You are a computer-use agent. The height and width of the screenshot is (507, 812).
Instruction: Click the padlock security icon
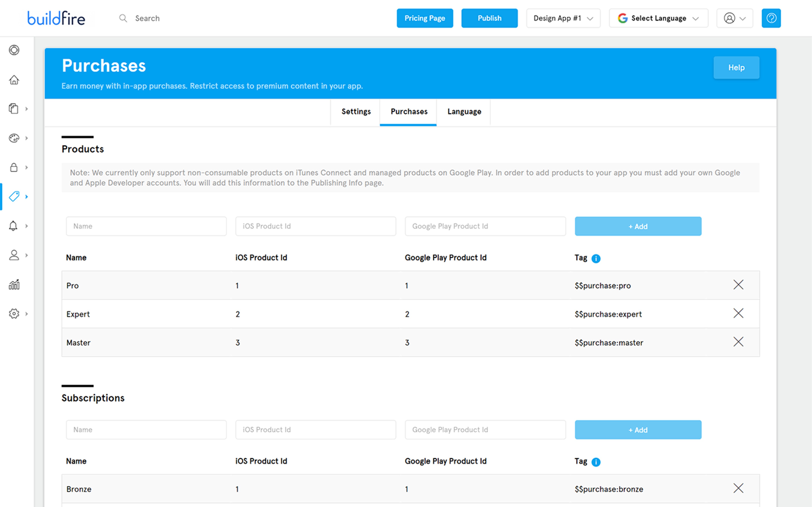click(x=14, y=167)
